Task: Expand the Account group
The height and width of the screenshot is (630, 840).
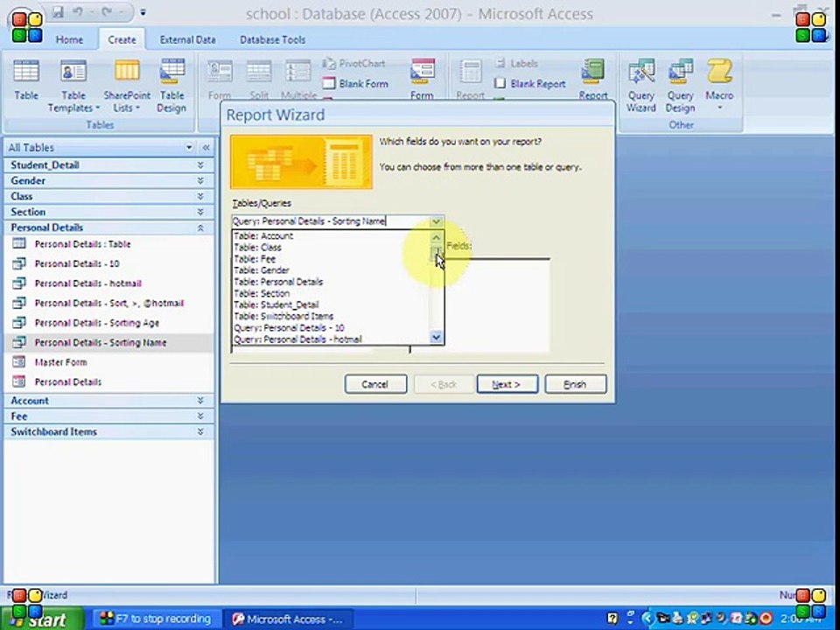Action: click(199, 400)
